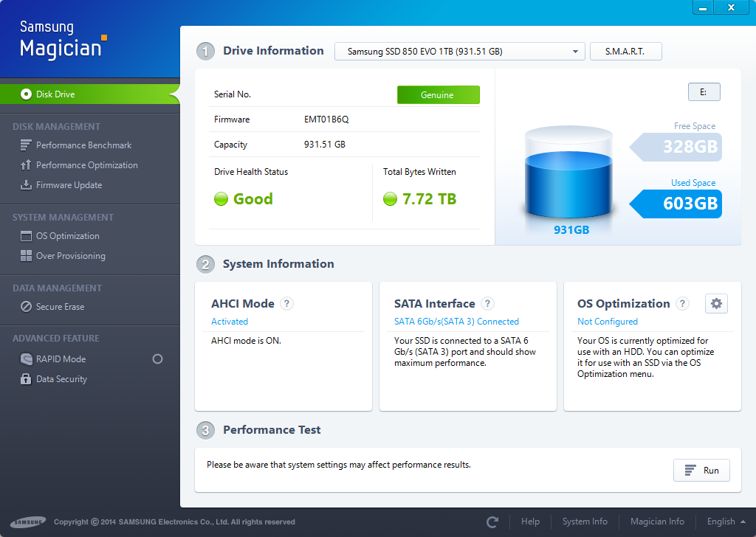Open System Info link in footer
Image resolution: width=756 pixels, height=537 pixels.
click(x=585, y=522)
